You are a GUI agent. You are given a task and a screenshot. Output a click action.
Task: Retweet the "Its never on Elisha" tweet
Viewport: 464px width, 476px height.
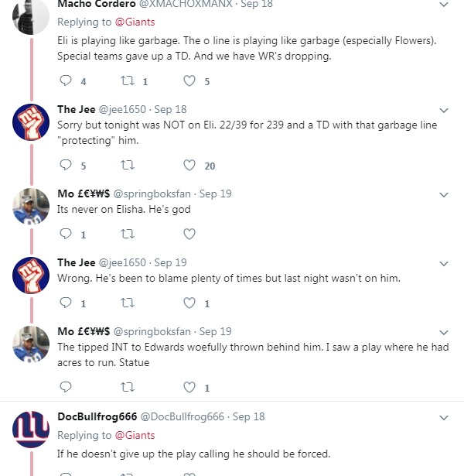pos(128,234)
